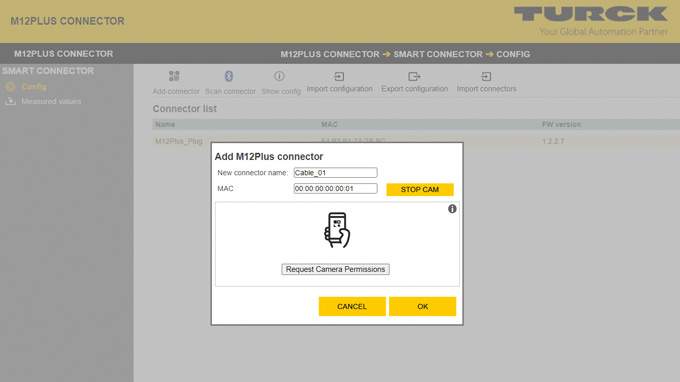Click the Turck logo

pyautogui.click(x=591, y=14)
